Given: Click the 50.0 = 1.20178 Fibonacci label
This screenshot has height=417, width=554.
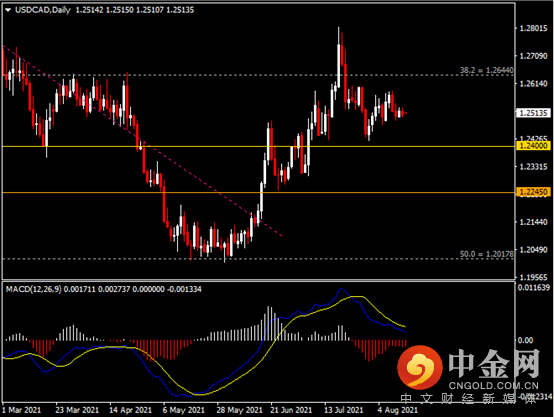Looking at the screenshot, I should tap(487, 254).
